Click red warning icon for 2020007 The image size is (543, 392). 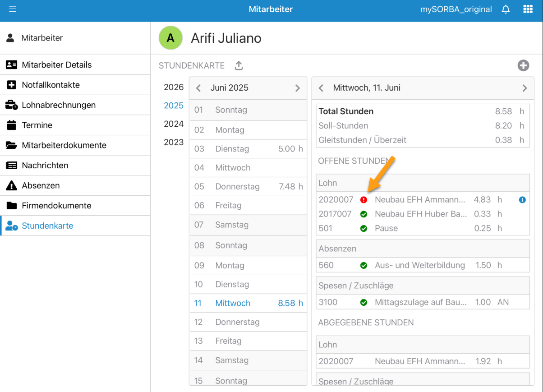click(364, 200)
